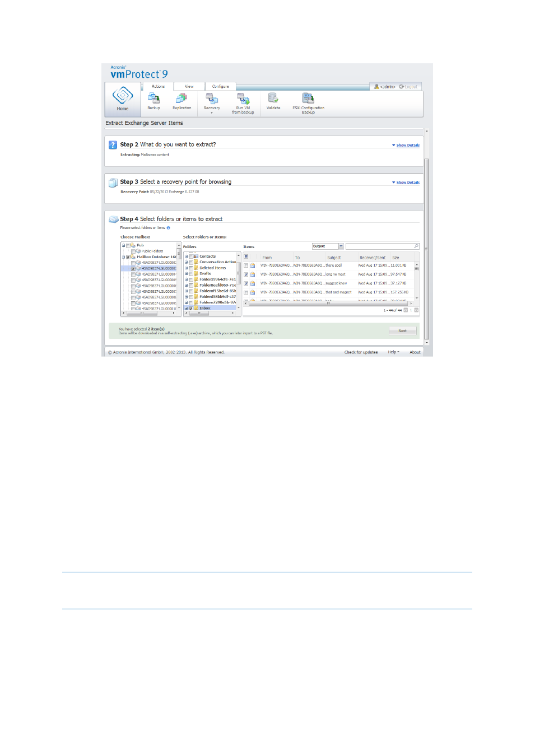The height and width of the screenshot is (756, 535).
Task: Uncheck the highlighted mailbox's checkbox
Action: click(133, 269)
